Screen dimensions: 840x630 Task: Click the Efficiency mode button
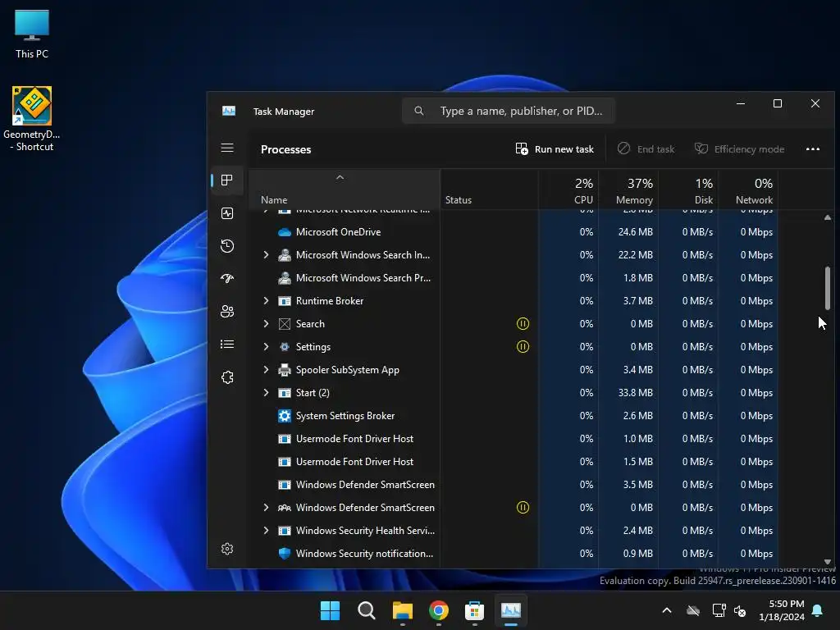[739, 149]
